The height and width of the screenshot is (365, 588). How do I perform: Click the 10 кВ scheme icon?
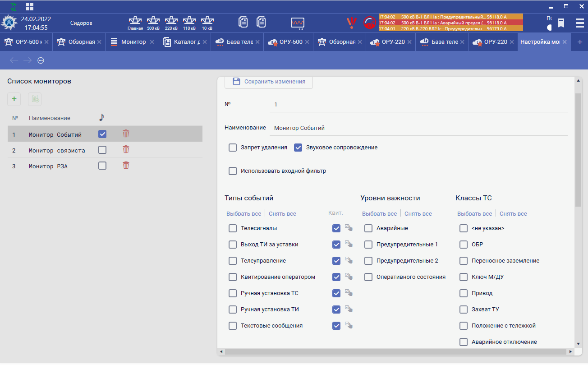[207, 22]
